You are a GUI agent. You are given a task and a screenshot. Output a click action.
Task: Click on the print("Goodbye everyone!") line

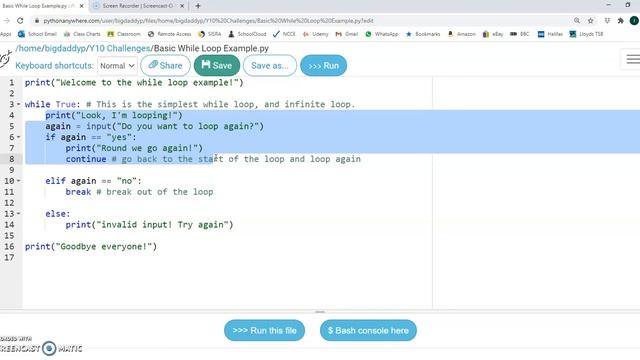(91, 247)
